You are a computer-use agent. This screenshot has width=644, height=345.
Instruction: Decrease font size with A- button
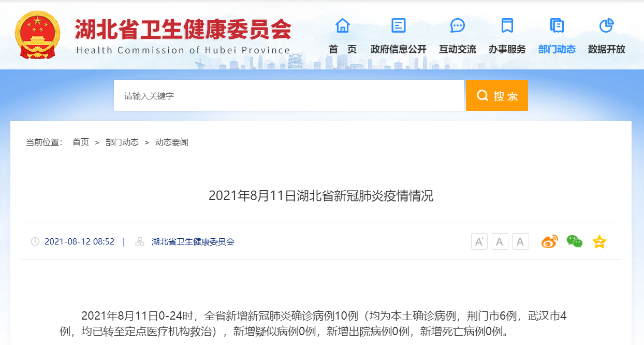pos(500,241)
